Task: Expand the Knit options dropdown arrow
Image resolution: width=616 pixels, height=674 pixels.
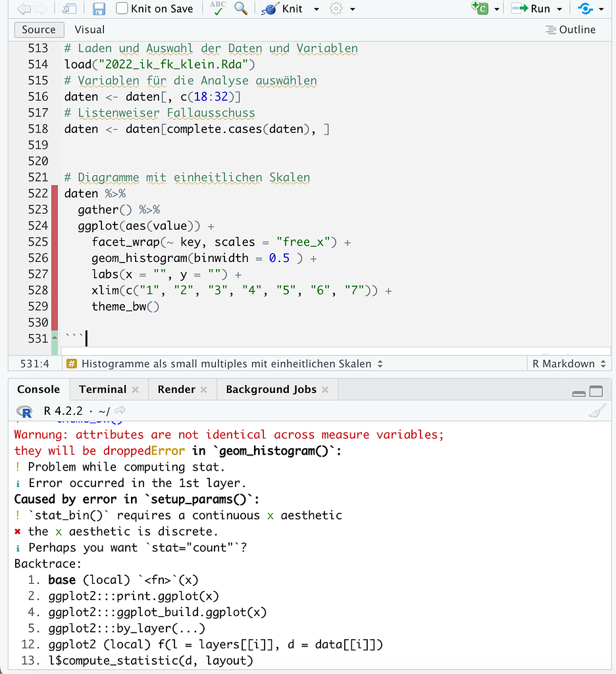Action: click(316, 9)
